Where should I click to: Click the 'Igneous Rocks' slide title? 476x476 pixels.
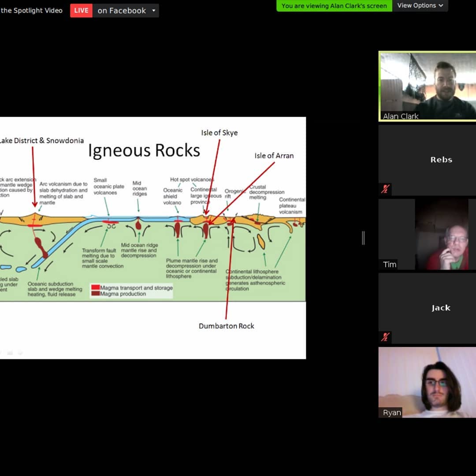click(x=144, y=151)
